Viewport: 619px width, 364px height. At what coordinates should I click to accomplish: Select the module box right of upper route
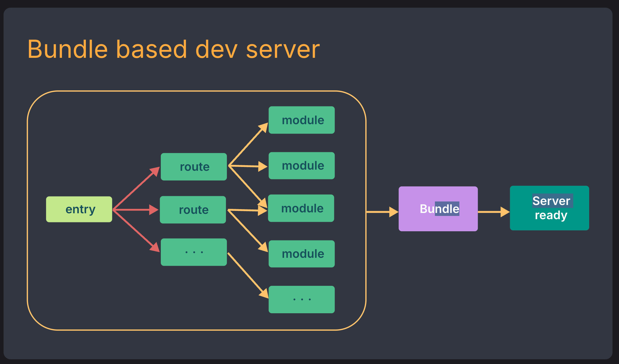tap(302, 165)
